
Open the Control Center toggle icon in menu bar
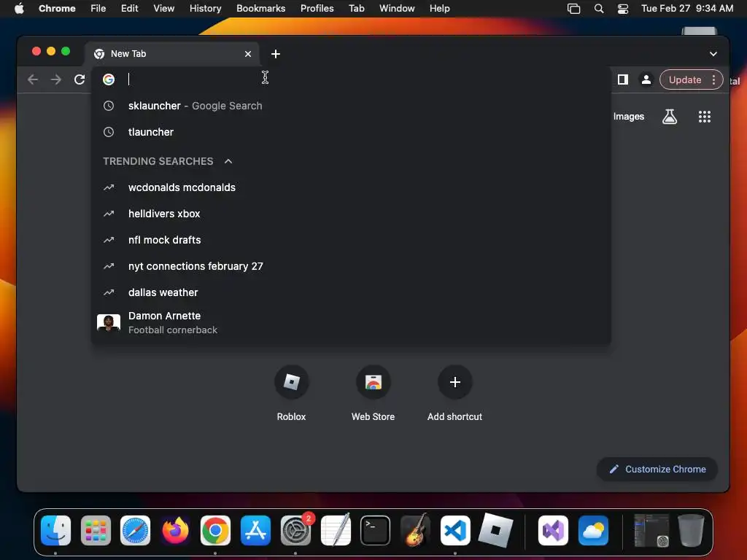(x=623, y=9)
